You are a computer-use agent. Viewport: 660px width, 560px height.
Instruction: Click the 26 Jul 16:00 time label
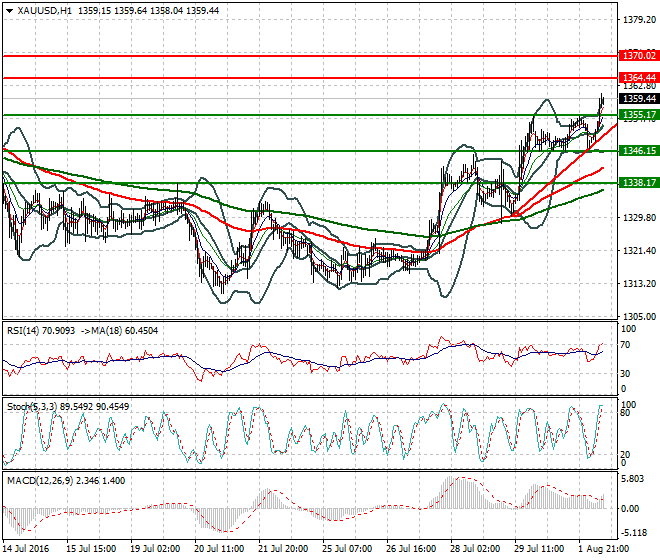411,549
